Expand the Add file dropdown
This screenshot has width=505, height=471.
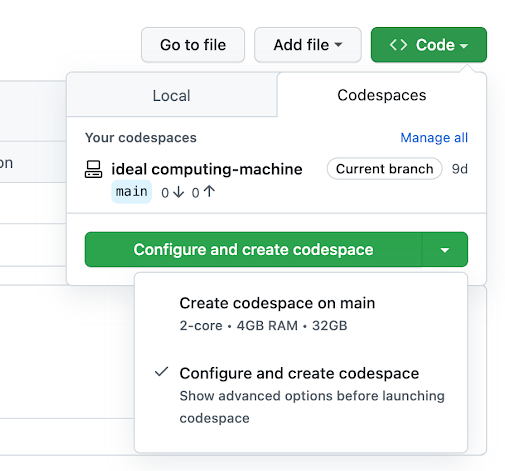pyautogui.click(x=308, y=45)
